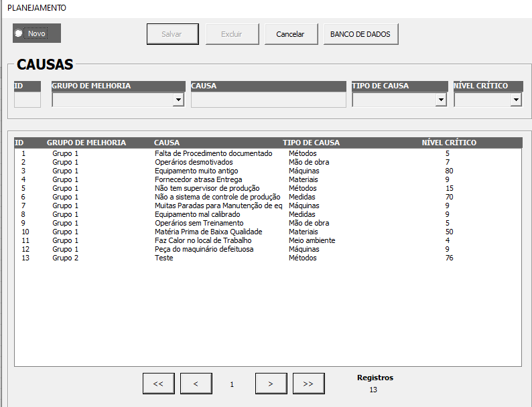This screenshot has width=532, height=407.
Task: Select row 'Operários desmotivados'
Action: 268,162
